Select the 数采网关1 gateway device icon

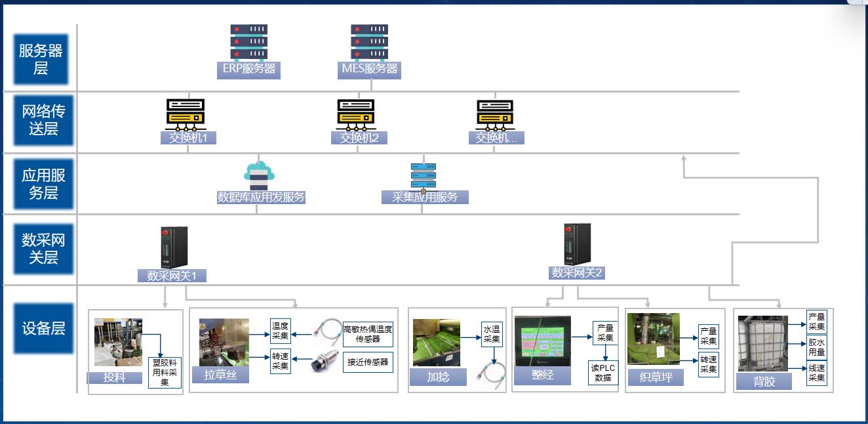[174, 246]
